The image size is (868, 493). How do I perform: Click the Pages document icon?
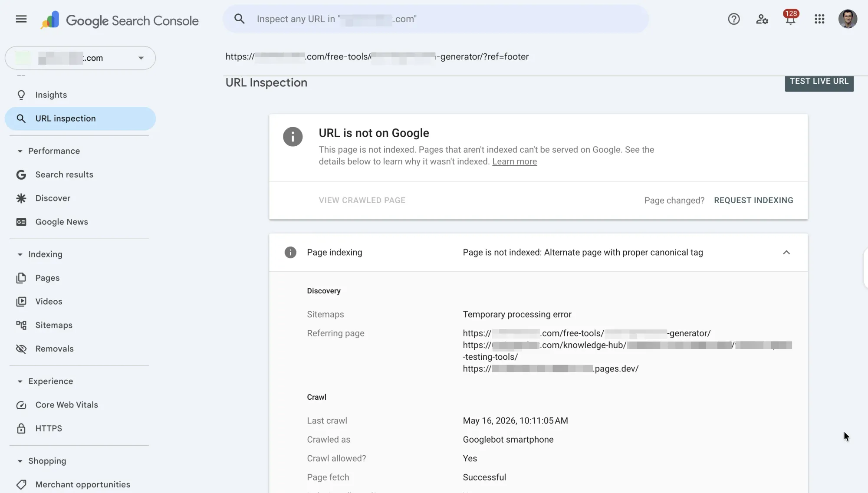(21, 278)
